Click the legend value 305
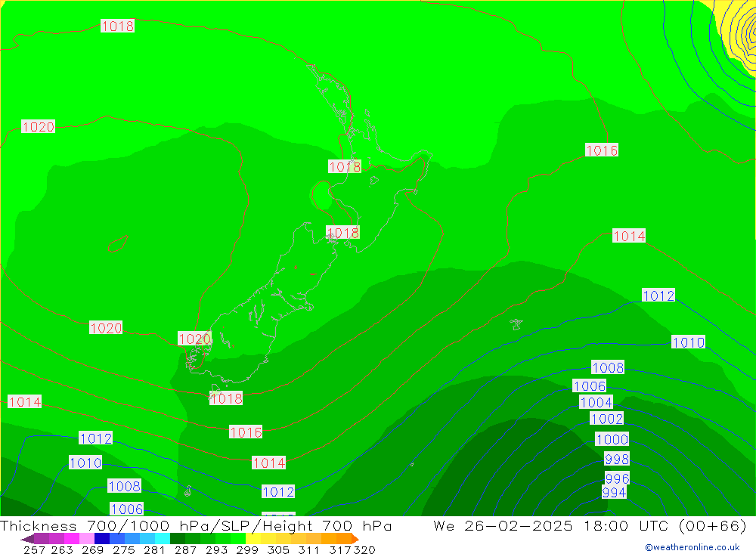The width and height of the screenshot is (756, 554). 277,549
